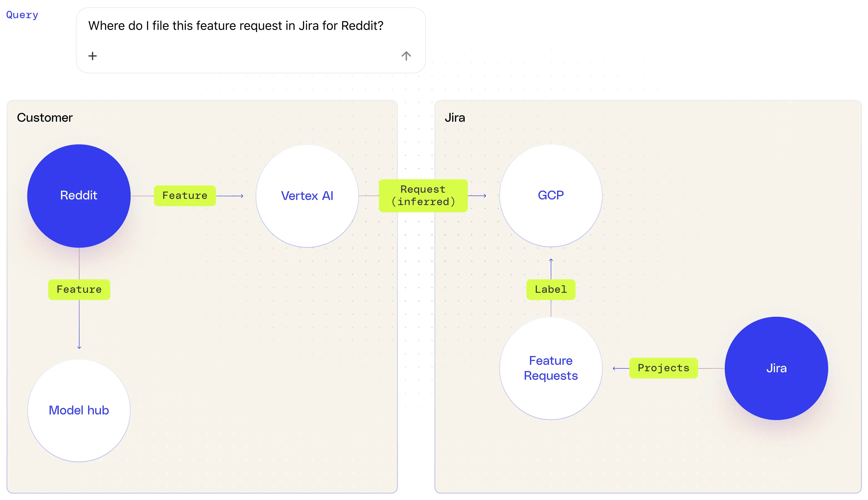Click the query text input field
This screenshot has width=868, height=500.
[251, 40]
